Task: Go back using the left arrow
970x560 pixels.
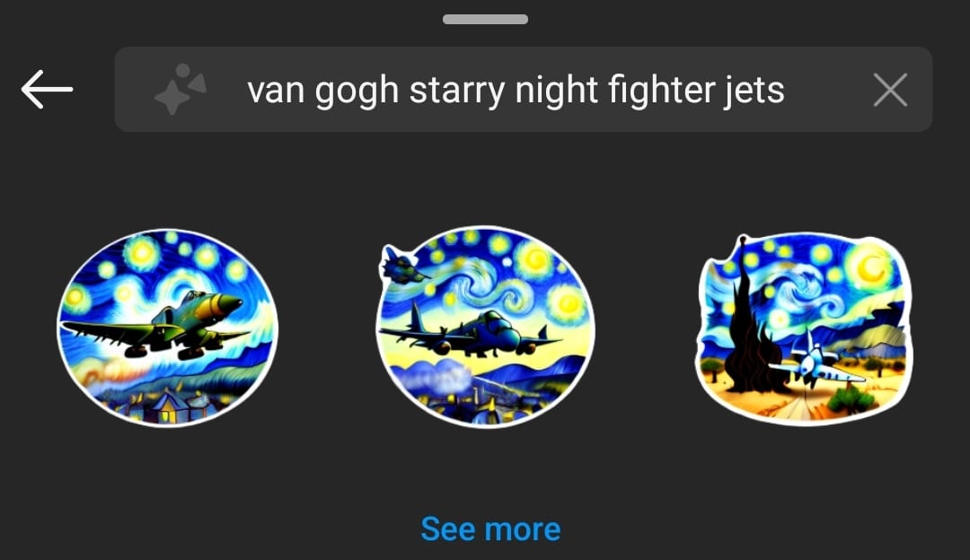Action: tap(47, 89)
